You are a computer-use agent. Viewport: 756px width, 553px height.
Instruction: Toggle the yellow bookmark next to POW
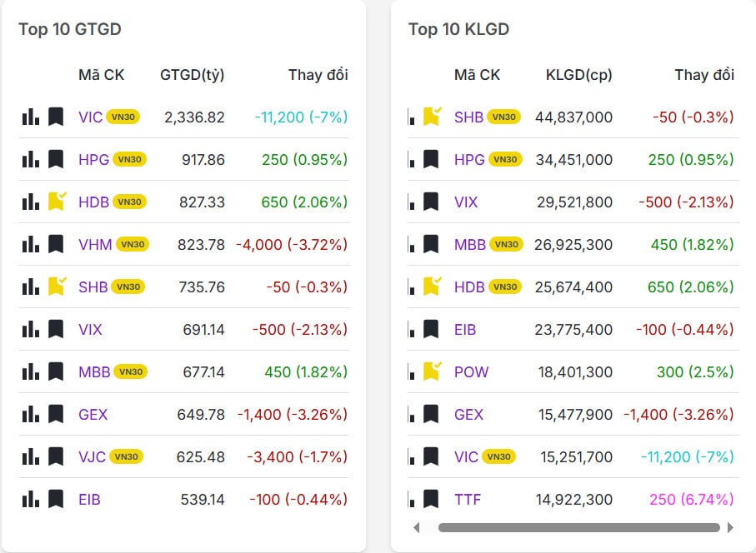coord(431,372)
